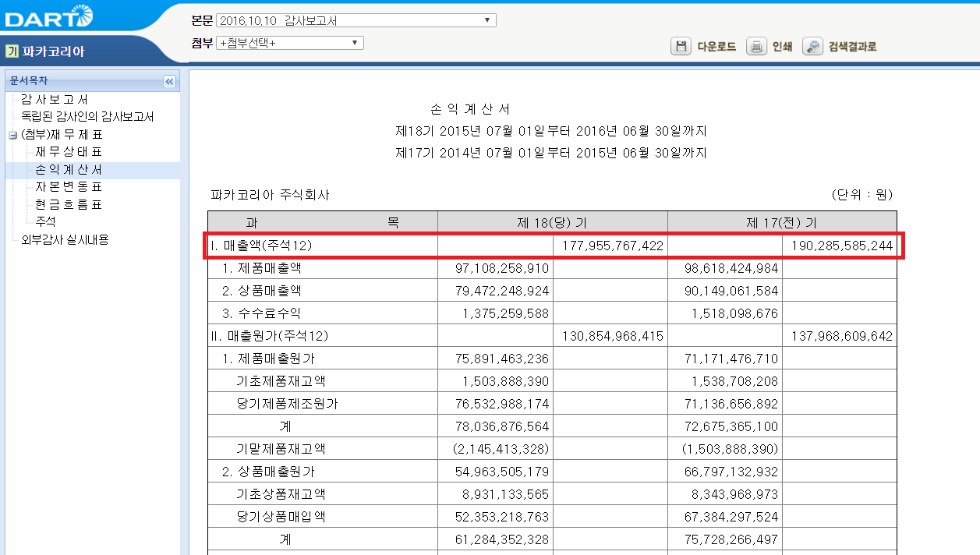Collapse the document table of contents panel
The image size is (980, 555).
tap(169, 81)
